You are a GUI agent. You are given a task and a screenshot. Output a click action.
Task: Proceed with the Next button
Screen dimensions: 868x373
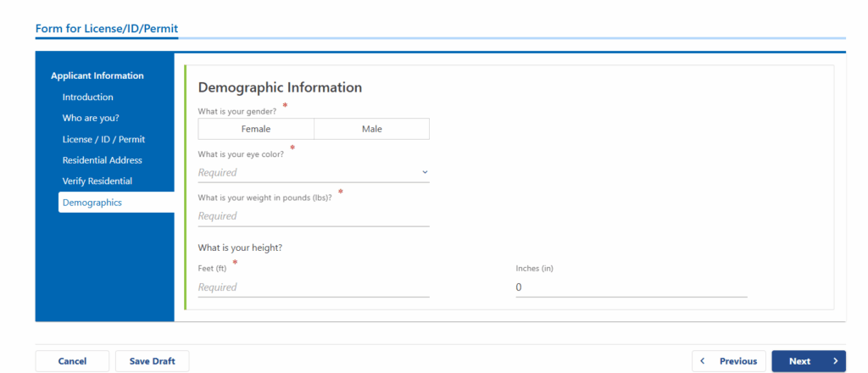[x=809, y=361]
